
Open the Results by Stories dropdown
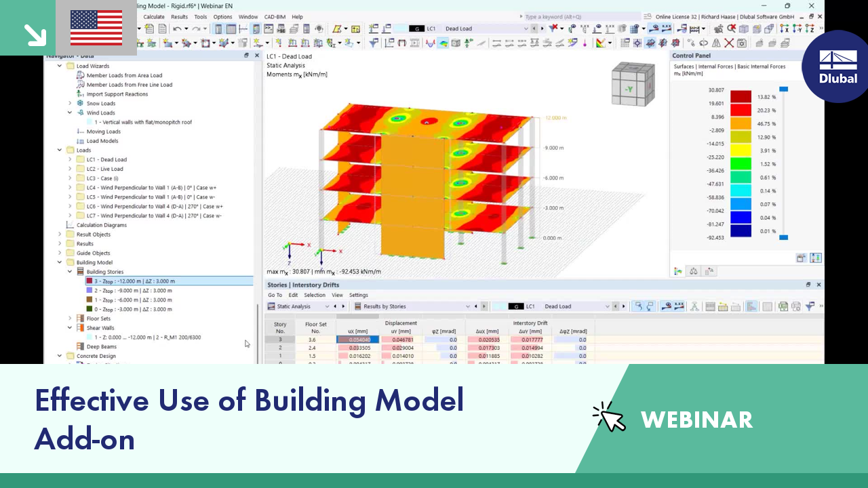click(x=467, y=306)
